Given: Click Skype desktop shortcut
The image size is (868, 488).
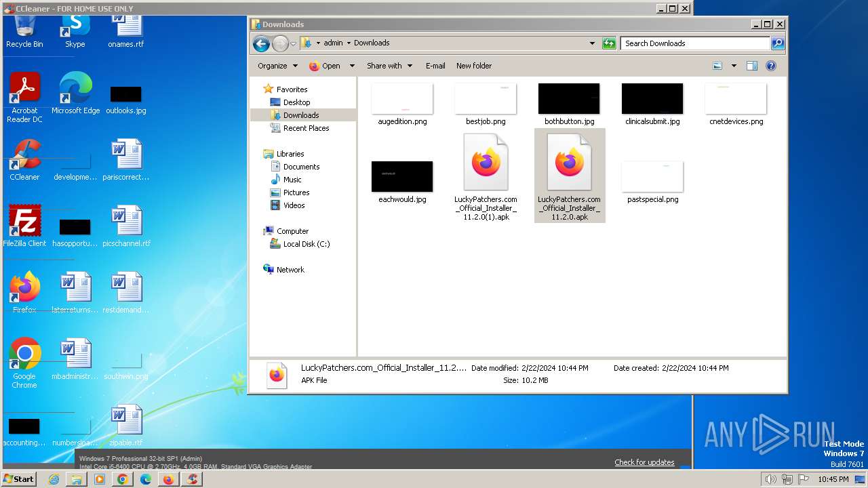Looking at the screenshot, I should (x=75, y=31).
